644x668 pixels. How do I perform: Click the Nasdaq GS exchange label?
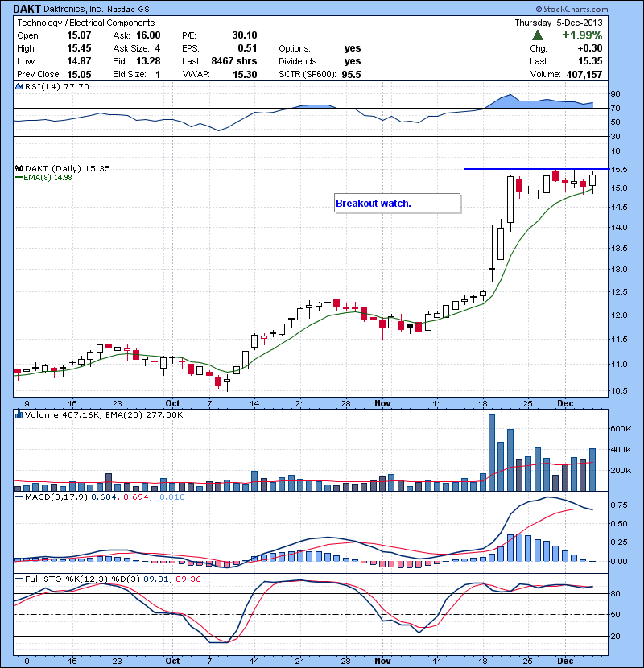point(128,9)
